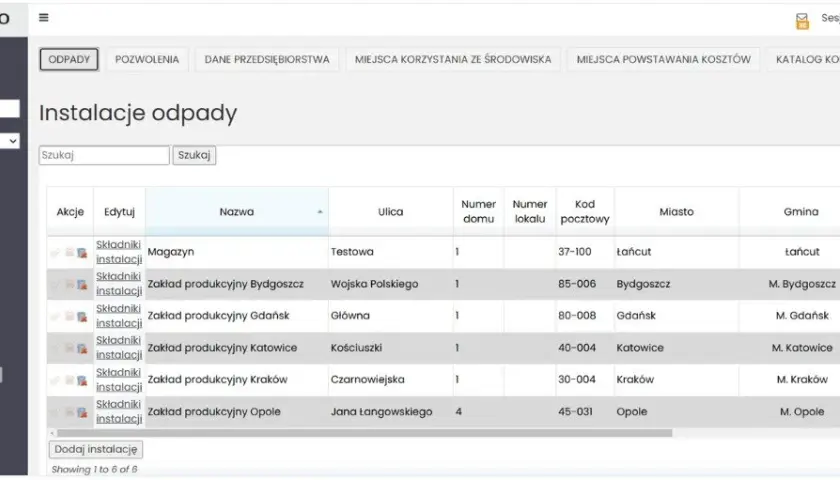The image size is (840, 480).
Task: Click the colored document icon in Kraków row
Action: click(x=82, y=380)
